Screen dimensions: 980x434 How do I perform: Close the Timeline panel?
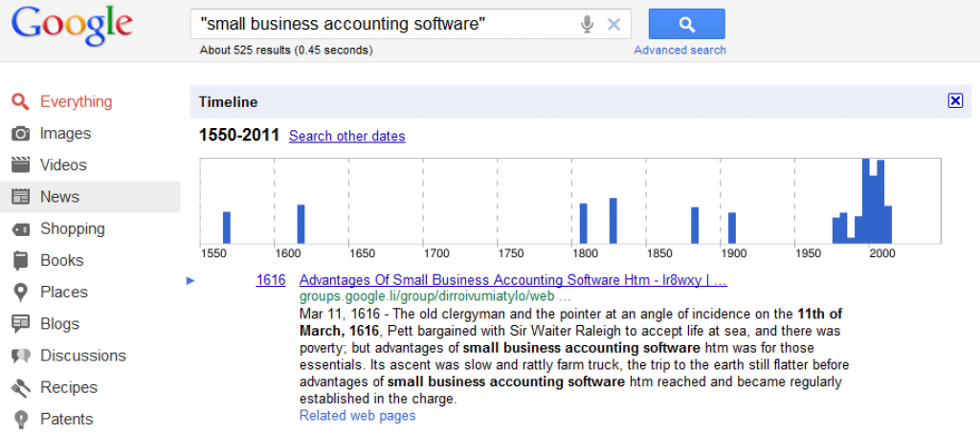pos(954,101)
